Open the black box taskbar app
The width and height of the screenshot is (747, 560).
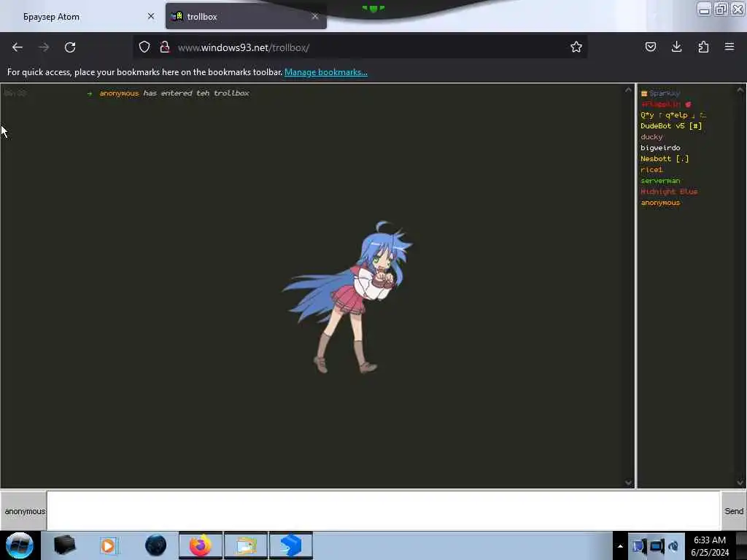pos(64,545)
